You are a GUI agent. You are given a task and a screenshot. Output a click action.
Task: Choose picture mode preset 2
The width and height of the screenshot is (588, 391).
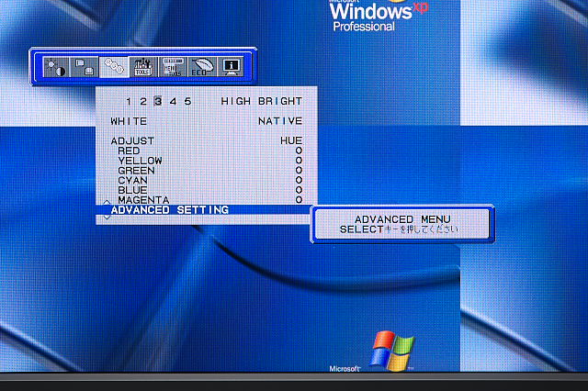pos(143,102)
